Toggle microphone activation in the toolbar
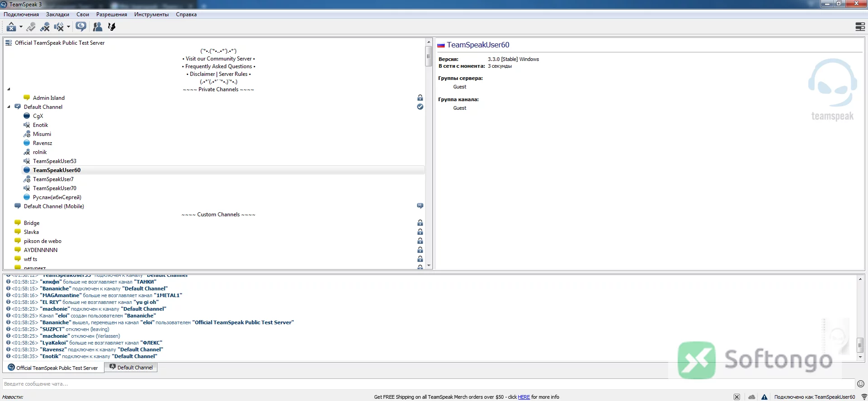 [x=31, y=27]
